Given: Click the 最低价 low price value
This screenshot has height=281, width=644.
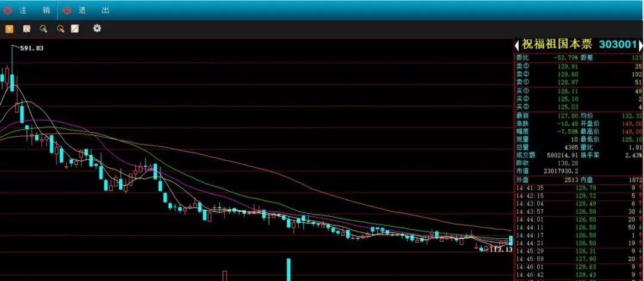Looking at the screenshot, I should click(x=633, y=139).
